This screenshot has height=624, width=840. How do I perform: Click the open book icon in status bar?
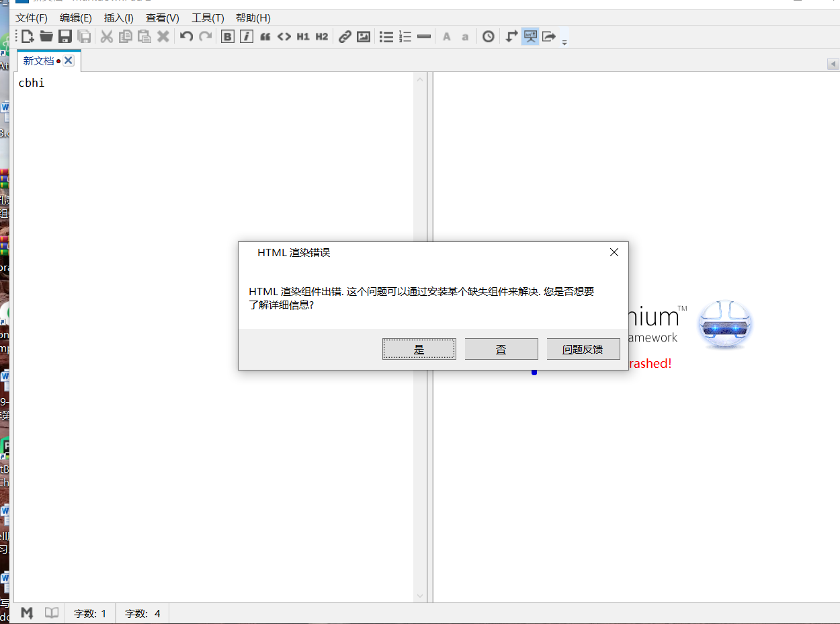click(x=52, y=613)
